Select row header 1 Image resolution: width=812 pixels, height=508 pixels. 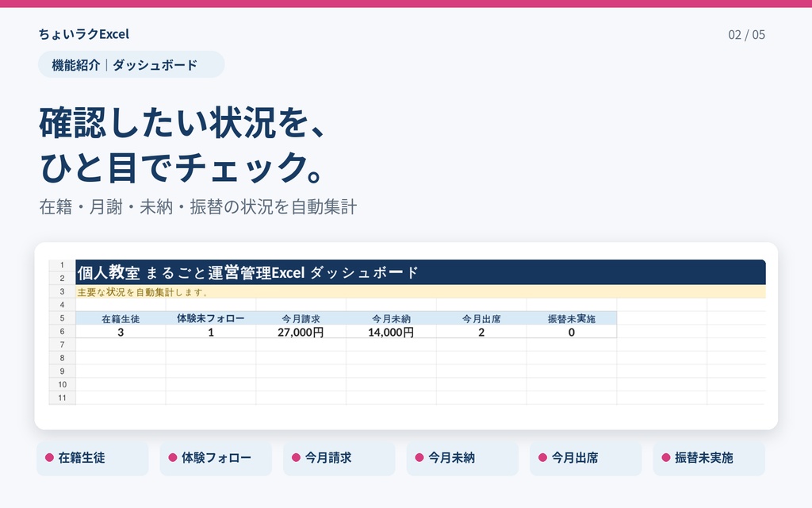(x=62, y=265)
